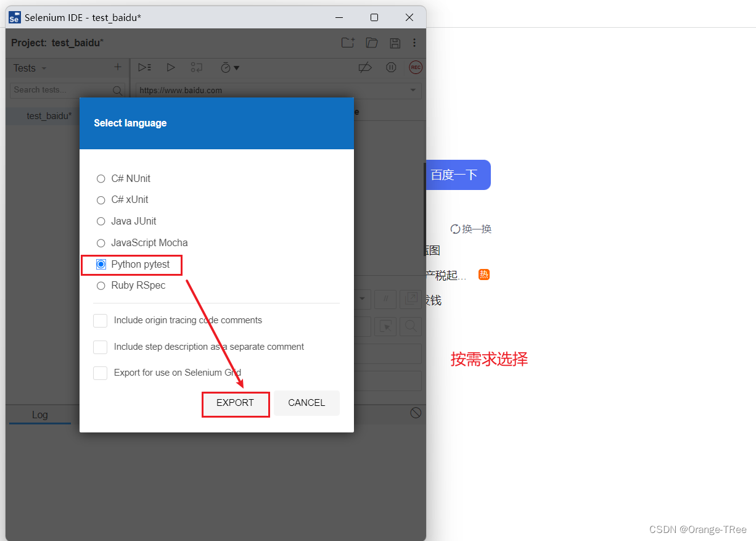
Task: Tick Include step description as separate comment
Action: click(101, 347)
